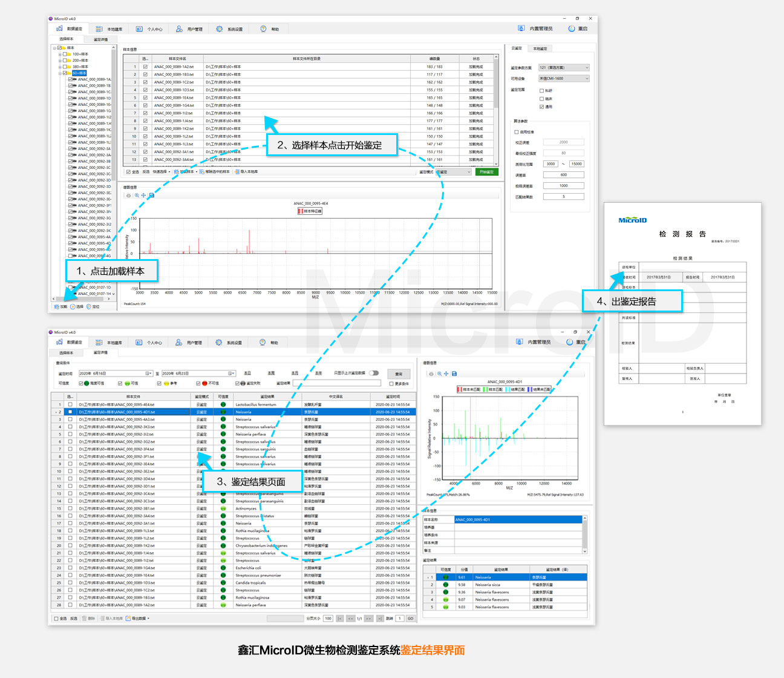Click print icon in top spectrum toolbar
Screen dimensions: 784x678
click(x=128, y=196)
